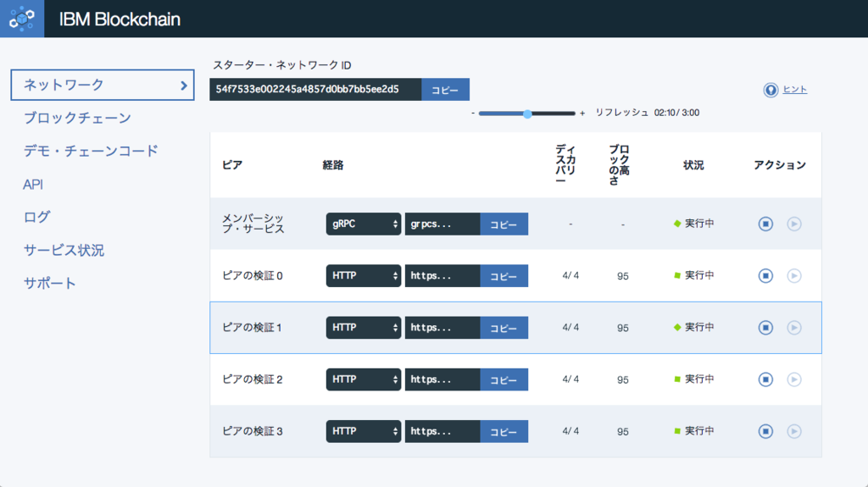This screenshot has width=868, height=487.
Task: Click the https... URL field for ピアの検証 1
Action: tap(442, 328)
